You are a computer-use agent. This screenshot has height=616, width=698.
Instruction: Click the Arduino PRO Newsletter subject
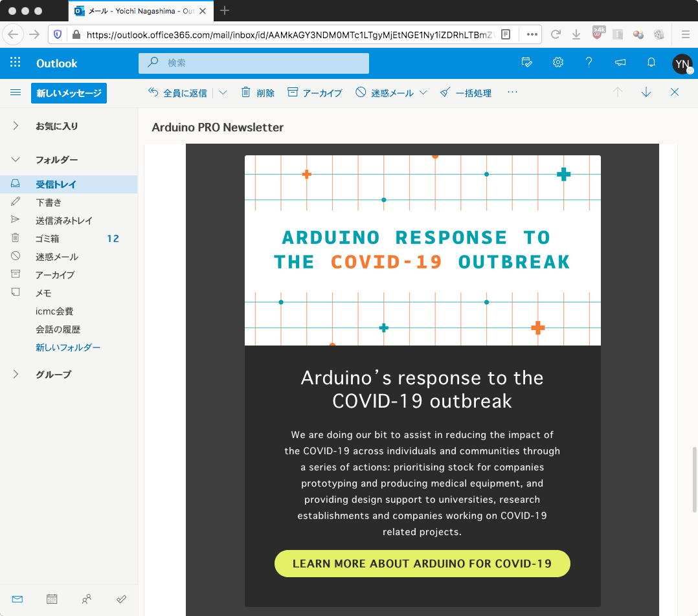[x=218, y=127]
